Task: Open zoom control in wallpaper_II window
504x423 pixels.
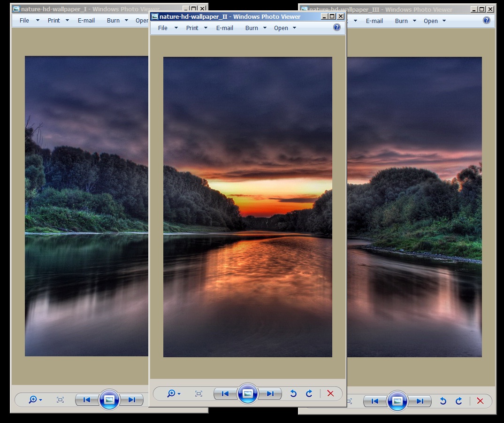Action: tap(174, 394)
